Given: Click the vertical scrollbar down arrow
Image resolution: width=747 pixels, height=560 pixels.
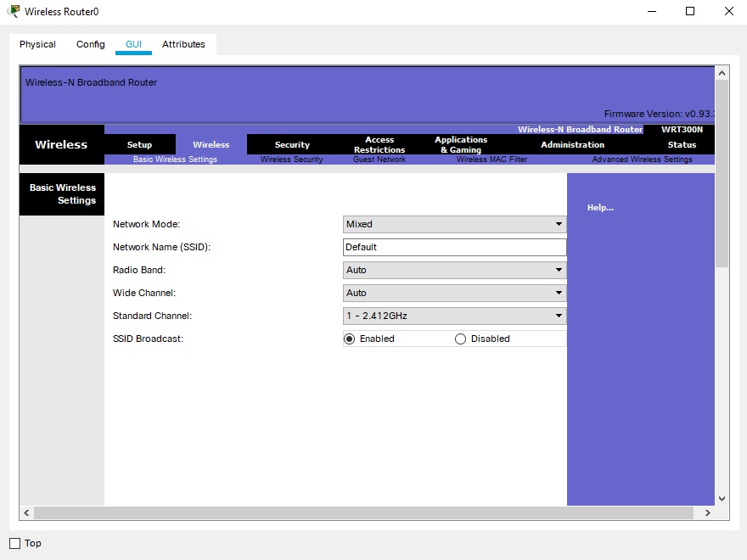Looking at the screenshot, I should click(722, 499).
